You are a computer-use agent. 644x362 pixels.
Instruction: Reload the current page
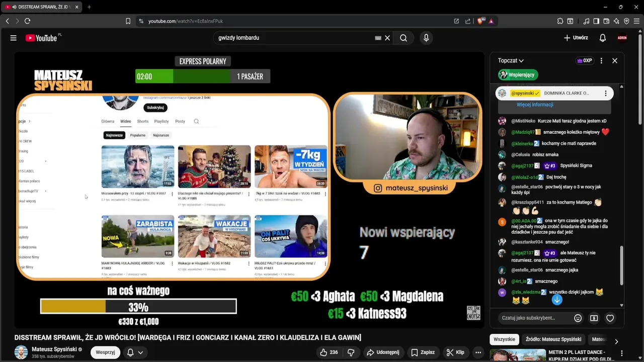[28, 21]
